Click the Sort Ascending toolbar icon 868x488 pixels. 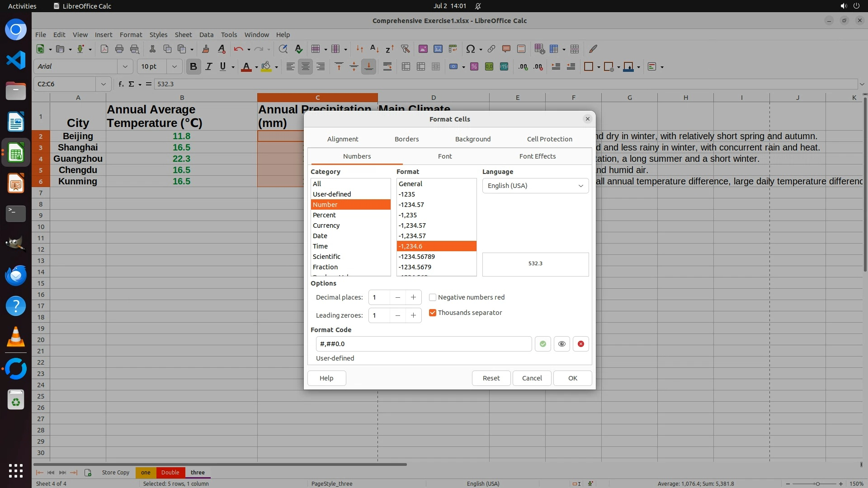click(374, 49)
